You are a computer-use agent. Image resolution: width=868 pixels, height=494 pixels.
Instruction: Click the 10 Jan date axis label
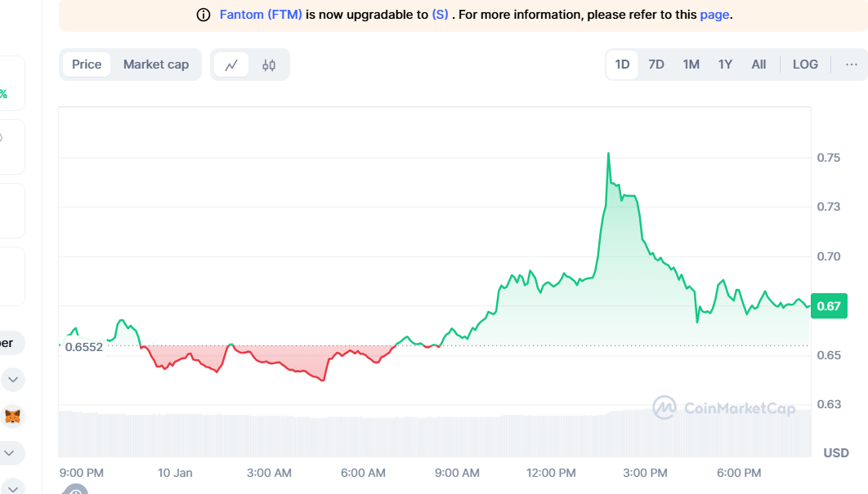click(175, 473)
